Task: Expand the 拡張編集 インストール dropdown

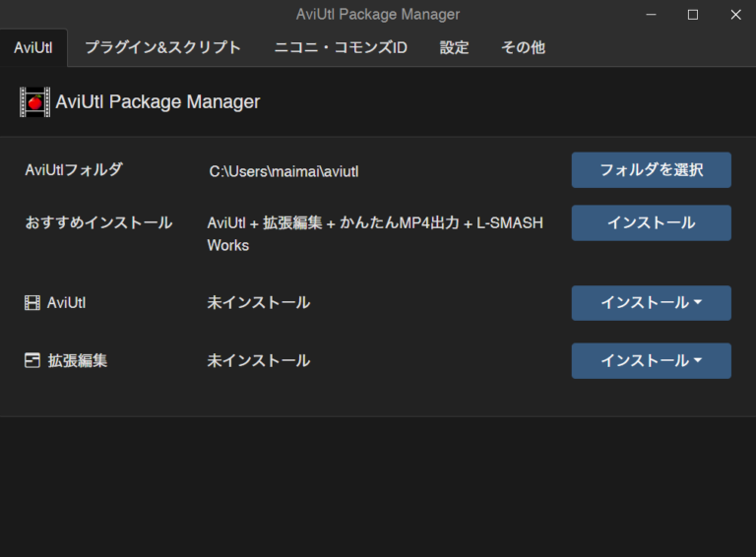Action: [x=651, y=361]
